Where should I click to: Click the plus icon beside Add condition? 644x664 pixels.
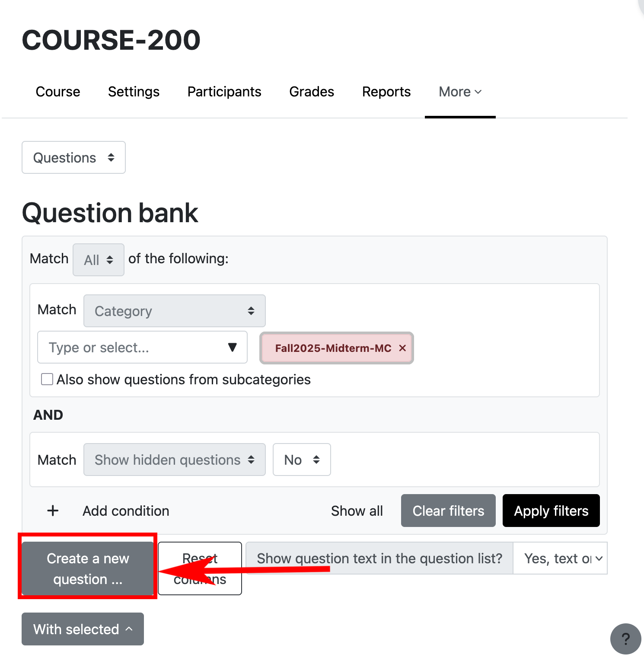tap(52, 511)
